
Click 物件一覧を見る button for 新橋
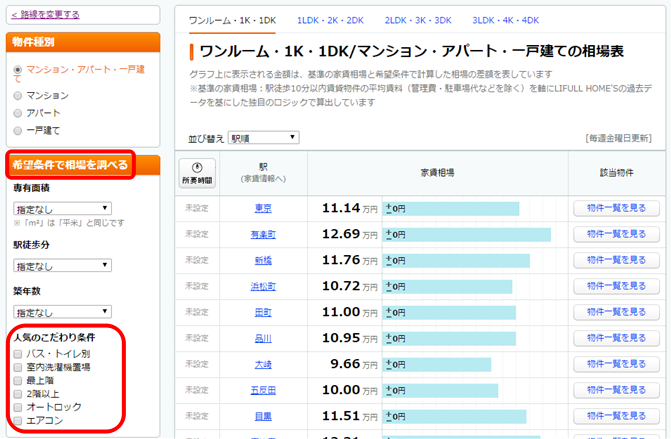tap(616, 260)
